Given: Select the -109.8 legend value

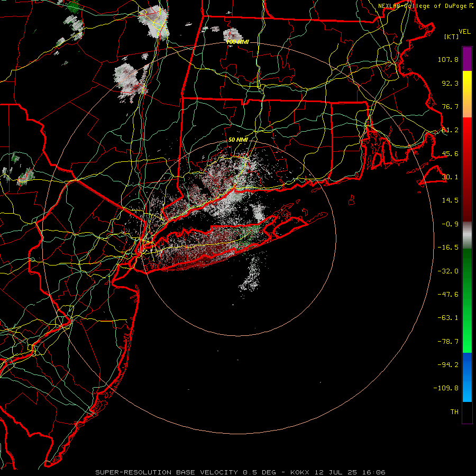Looking at the screenshot, I should (446, 388).
